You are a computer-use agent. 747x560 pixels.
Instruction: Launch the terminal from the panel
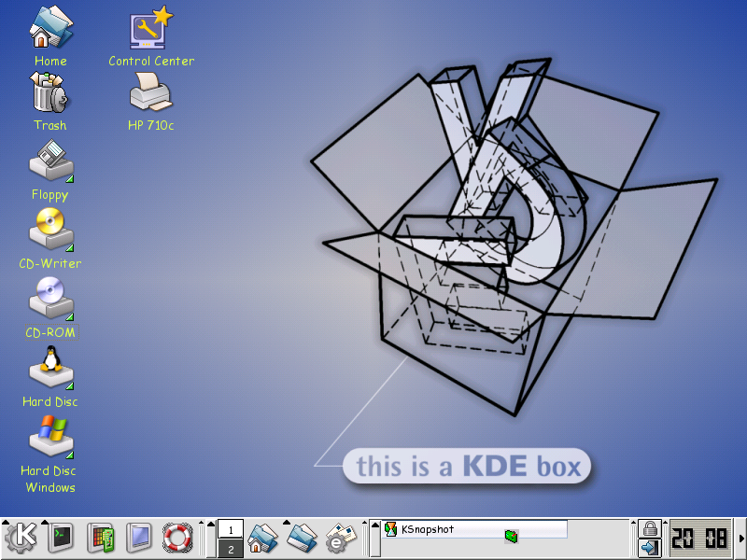[x=61, y=538]
